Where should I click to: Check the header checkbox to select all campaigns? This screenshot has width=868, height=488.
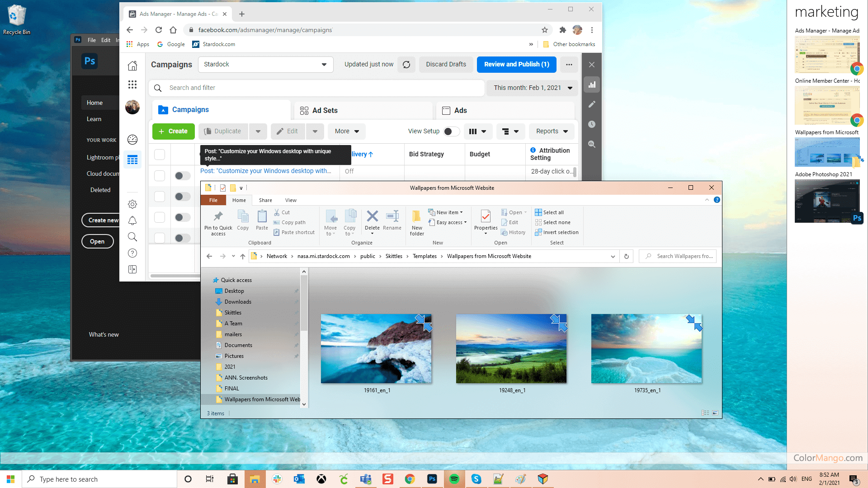159,154
